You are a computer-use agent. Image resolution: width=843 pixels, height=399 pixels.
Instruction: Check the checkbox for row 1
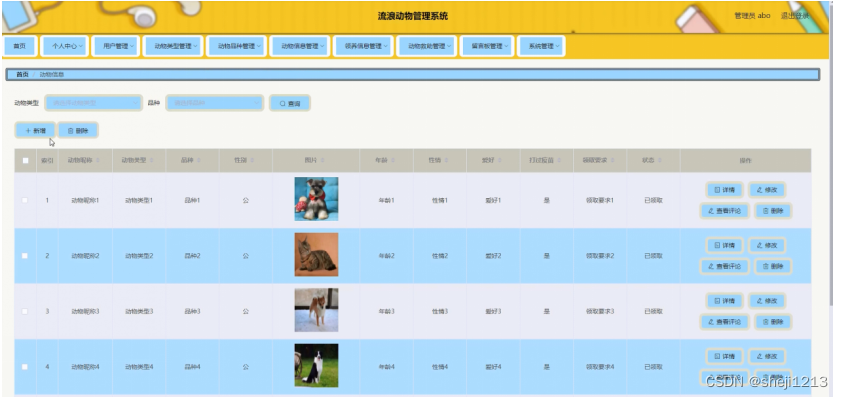25,200
